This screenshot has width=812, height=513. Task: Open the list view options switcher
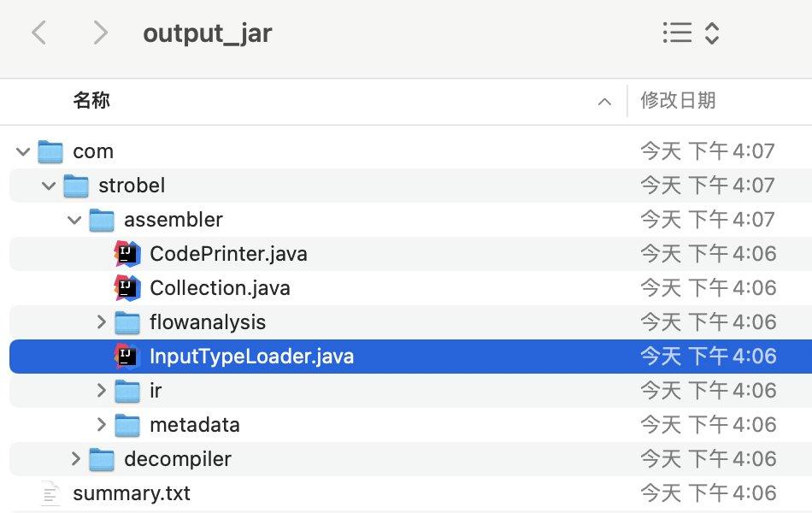click(691, 33)
